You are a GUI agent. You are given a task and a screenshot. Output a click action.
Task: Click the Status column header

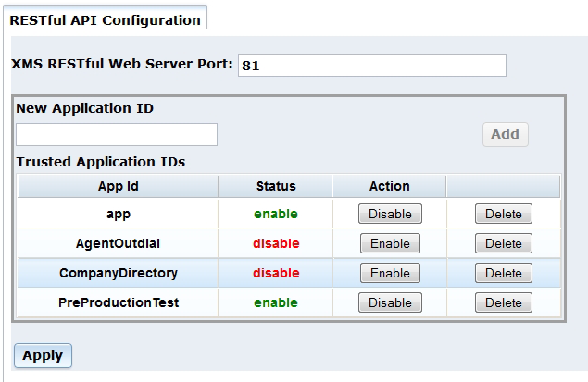[276, 186]
